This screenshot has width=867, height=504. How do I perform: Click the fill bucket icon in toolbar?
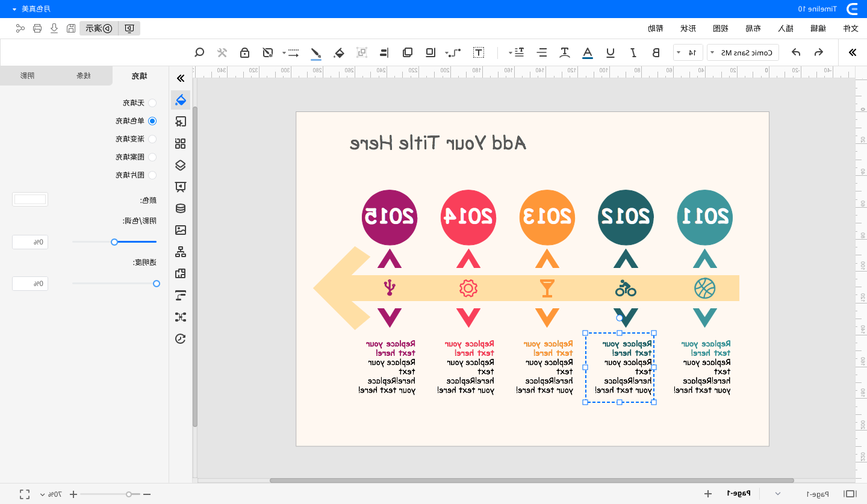pos(339,53)
